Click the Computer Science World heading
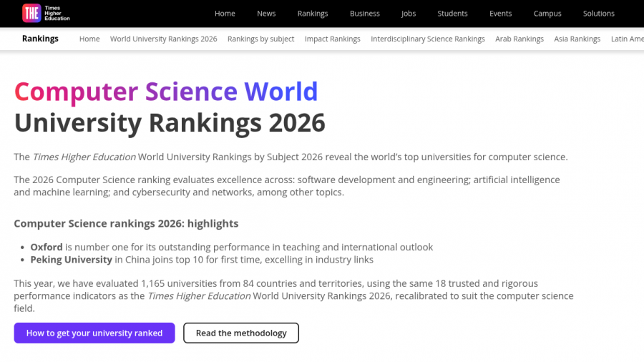644x362 pixels. tap(166, 91)
